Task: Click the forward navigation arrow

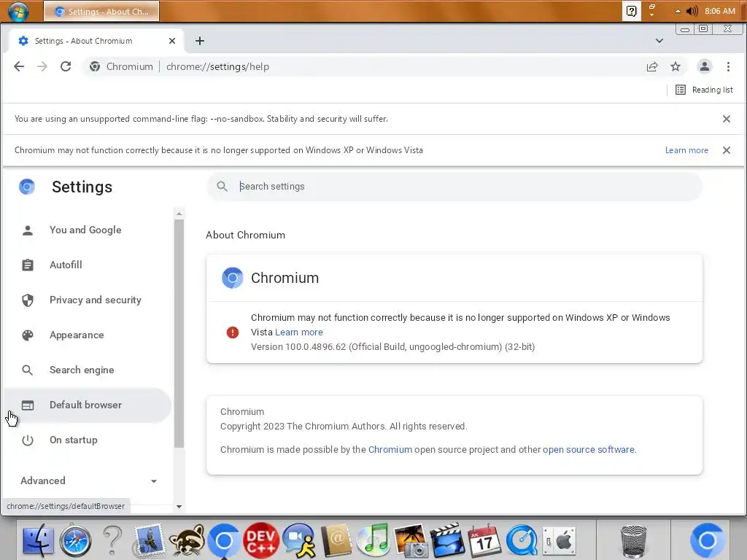Action: [42, 66]
